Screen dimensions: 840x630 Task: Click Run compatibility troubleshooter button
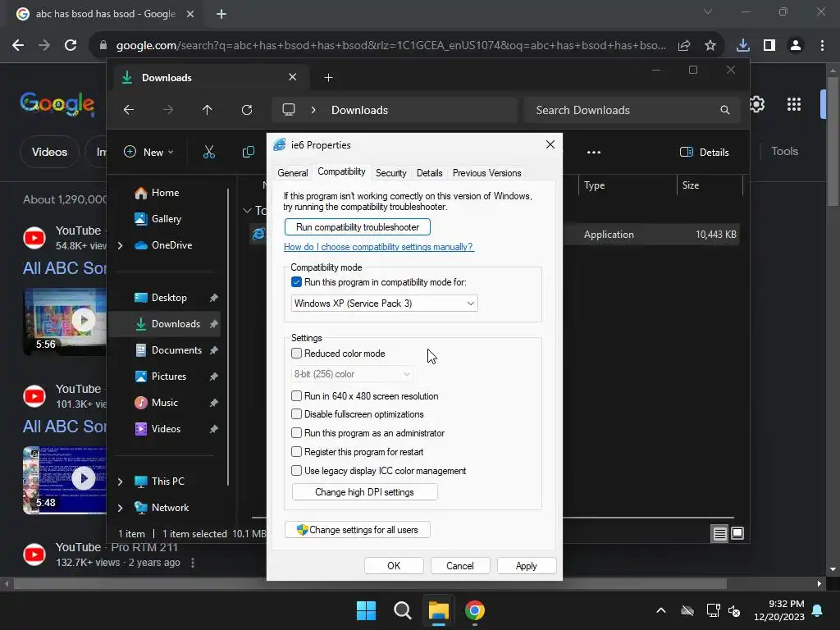(x=358, y=227)
